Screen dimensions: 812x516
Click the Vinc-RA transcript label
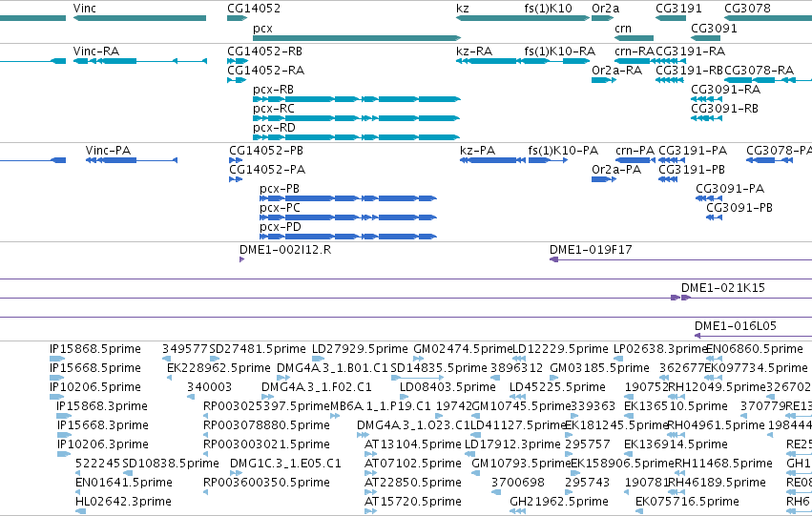pyautogui.click(x=96, y=52)
